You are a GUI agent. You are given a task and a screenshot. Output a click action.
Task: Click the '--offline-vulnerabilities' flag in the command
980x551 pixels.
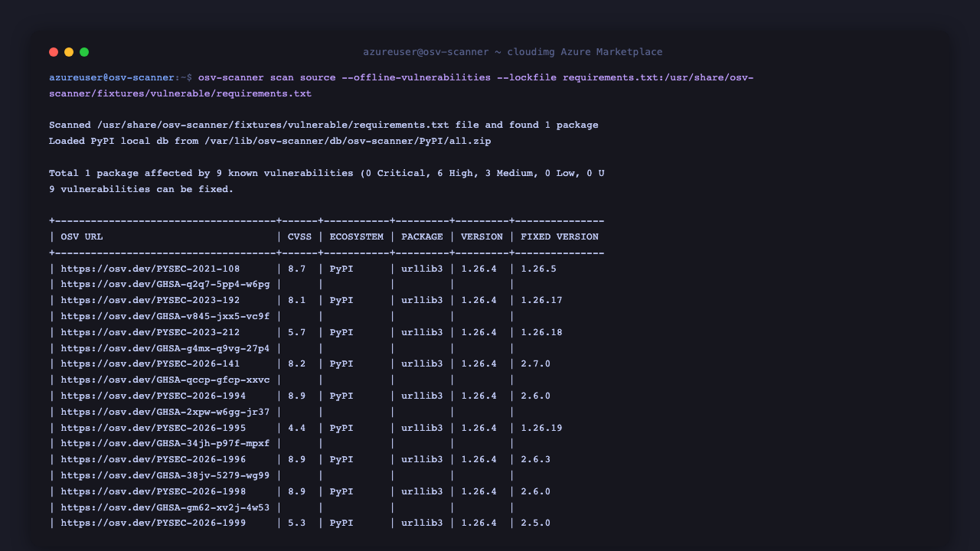point(416,77)
